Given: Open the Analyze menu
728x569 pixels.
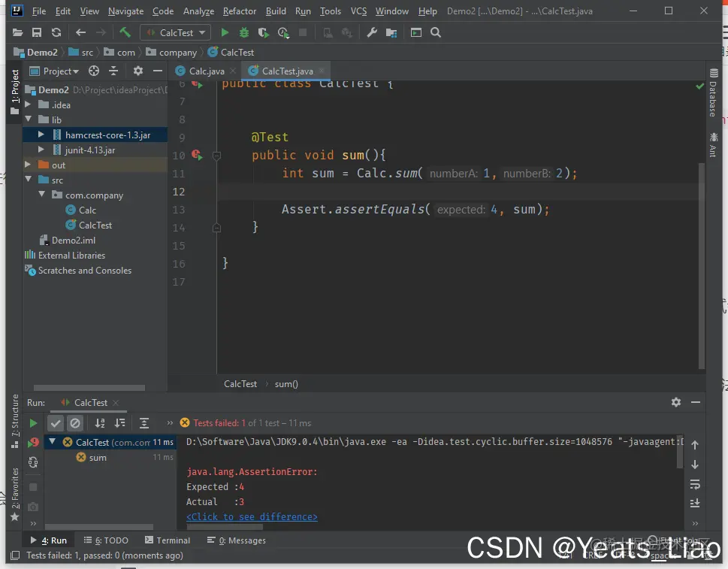Looking at the screenshot, I should click(x=198, y=11).
